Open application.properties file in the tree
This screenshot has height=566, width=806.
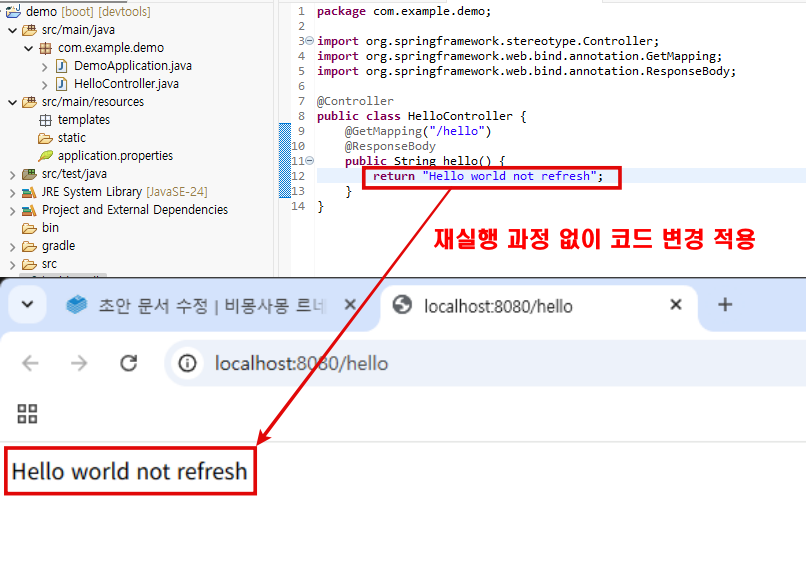(114, 156)
